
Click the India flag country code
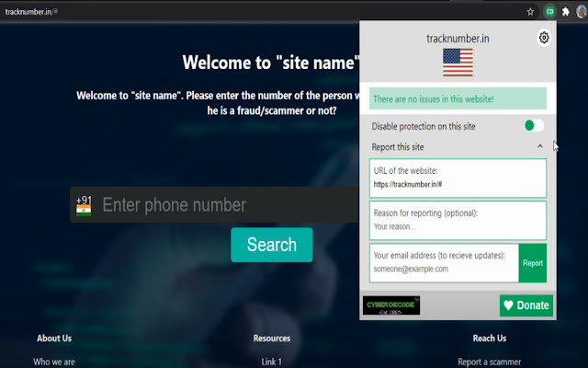pos(84,205)
